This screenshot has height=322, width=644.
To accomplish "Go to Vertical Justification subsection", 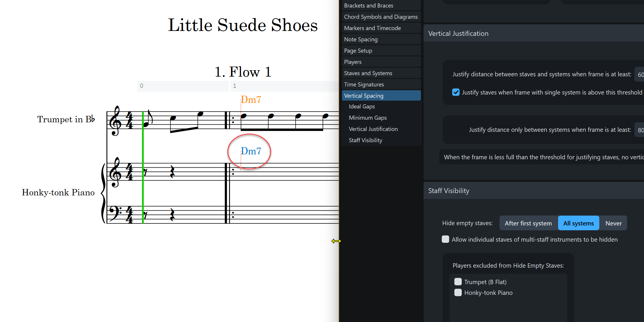I will (373, 129).
